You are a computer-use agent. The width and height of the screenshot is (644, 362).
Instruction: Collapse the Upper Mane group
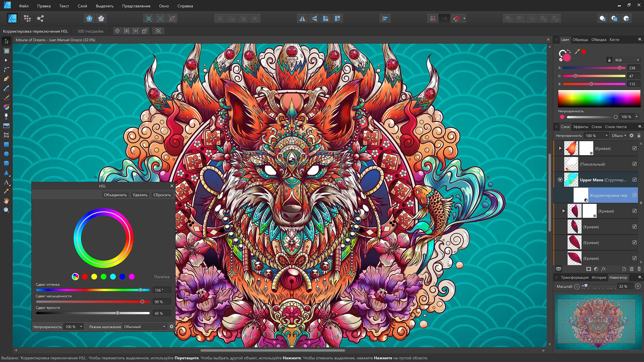coord(560,180)
